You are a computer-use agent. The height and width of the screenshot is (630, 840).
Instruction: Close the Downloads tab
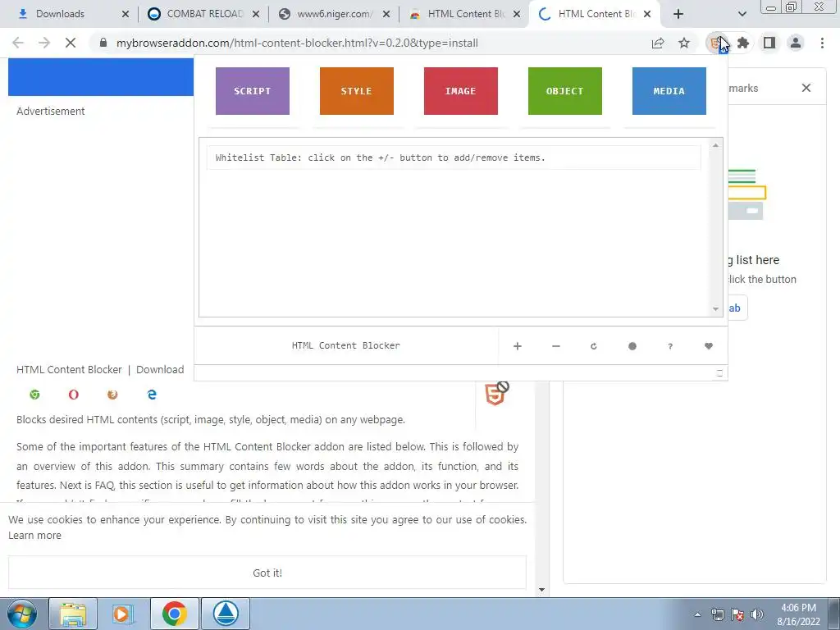pos(126,14)
